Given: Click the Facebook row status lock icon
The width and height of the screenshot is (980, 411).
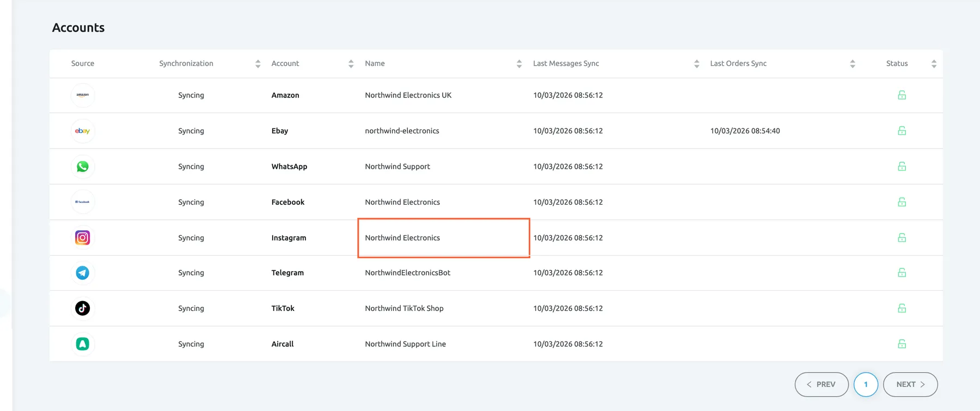Looking at the screenshot, I should (x=902, y=202).
